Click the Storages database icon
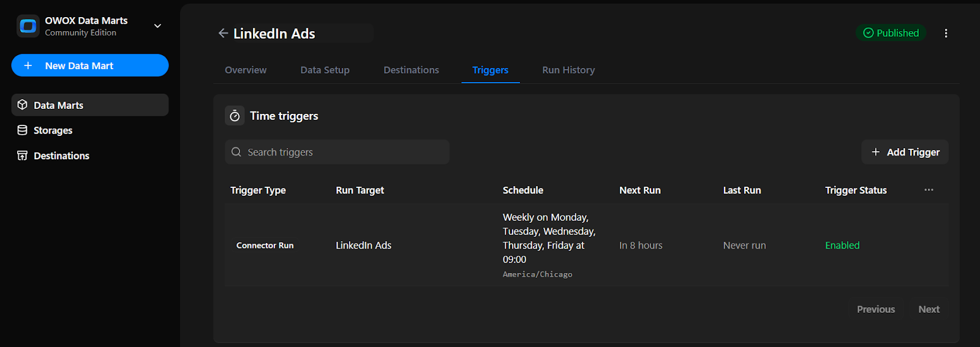Viewport: 980px width, 347px height. click(23, 130)
